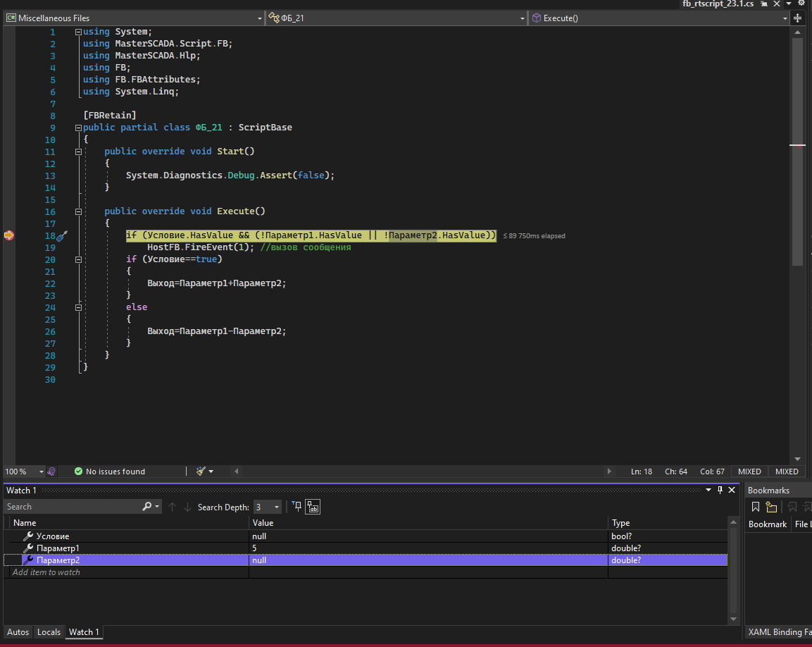Open the Execute() member navigation dropdown
This screenshot has width=812, height=647.
coord(785,18)
